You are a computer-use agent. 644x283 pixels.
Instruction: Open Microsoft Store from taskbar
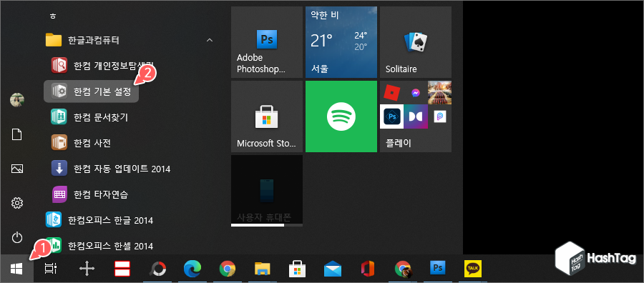click(x=298, y=269)
